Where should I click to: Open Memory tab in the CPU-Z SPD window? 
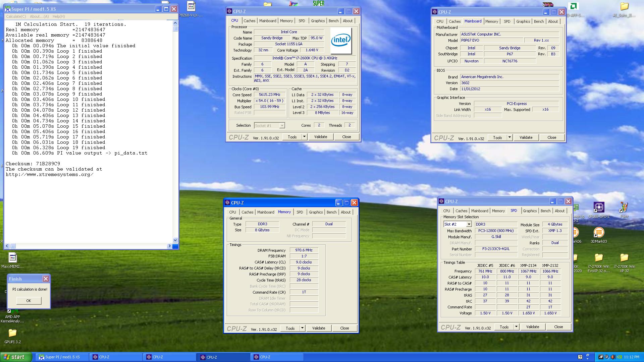pos(498,211)
